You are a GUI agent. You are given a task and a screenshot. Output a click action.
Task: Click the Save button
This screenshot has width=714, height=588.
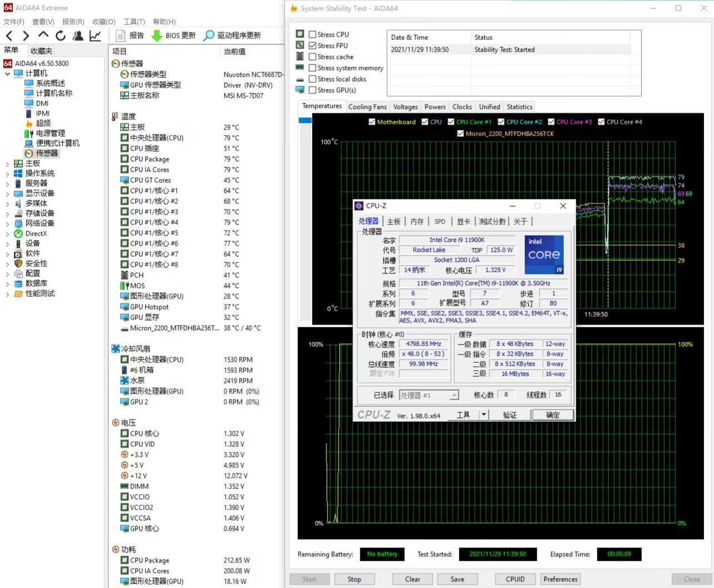457,579
